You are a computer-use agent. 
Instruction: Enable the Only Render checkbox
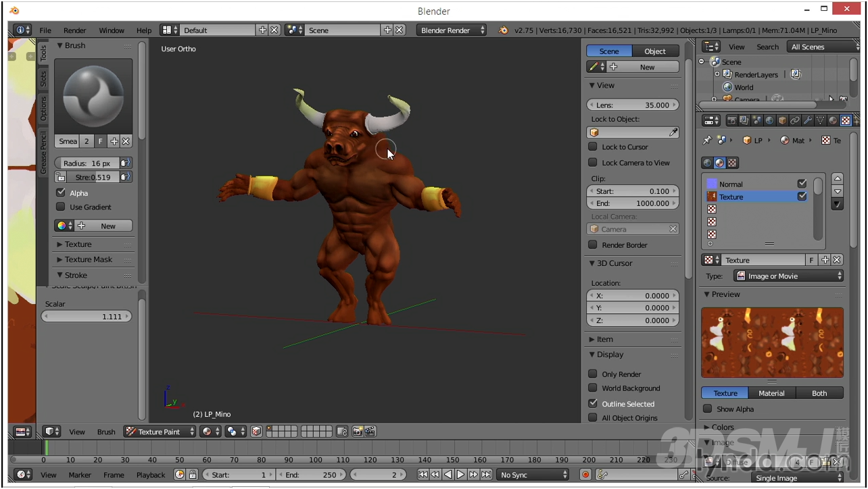coord(593,374)
